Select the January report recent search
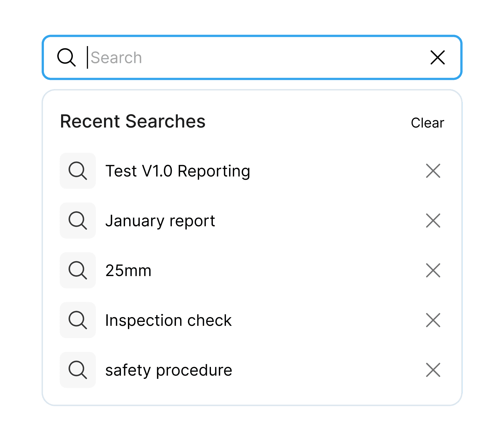This screenshot has width=504, height=439. coord(160,221)
